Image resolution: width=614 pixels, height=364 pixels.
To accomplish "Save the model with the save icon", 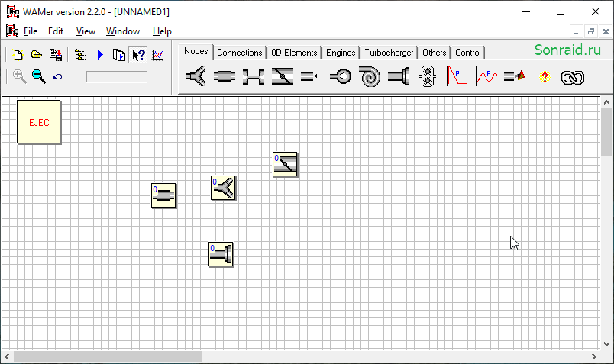I will pyautogui.click(x=56, y=55).
